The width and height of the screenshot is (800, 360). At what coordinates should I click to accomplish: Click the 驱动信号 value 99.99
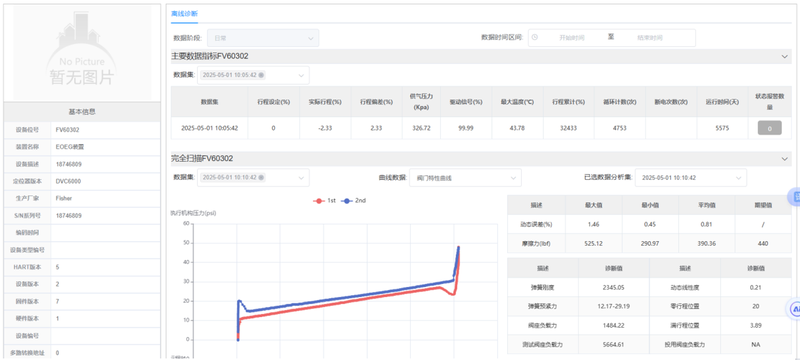point(466,128)
